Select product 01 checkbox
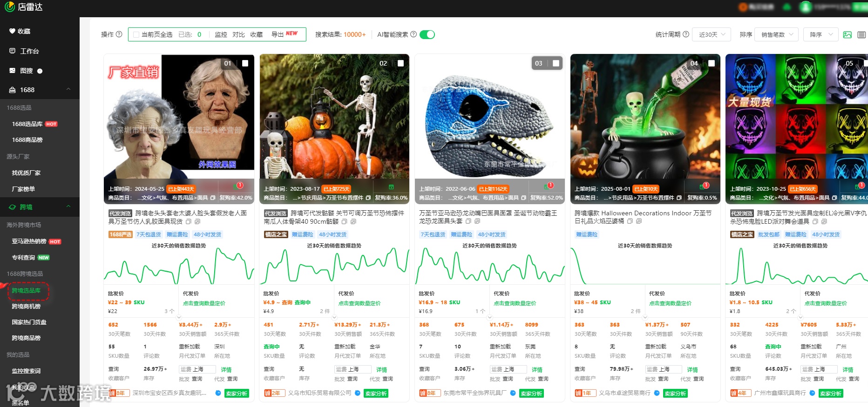 point(245,63)
